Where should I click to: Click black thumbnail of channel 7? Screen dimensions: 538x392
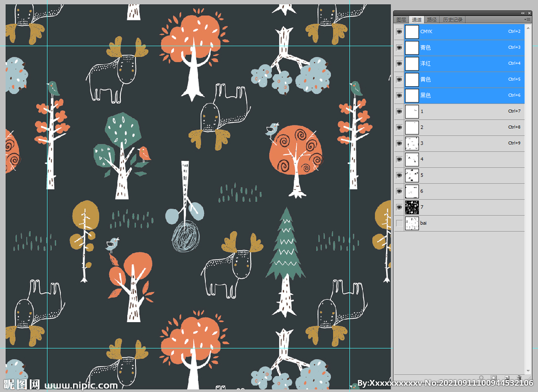point(412,208)
